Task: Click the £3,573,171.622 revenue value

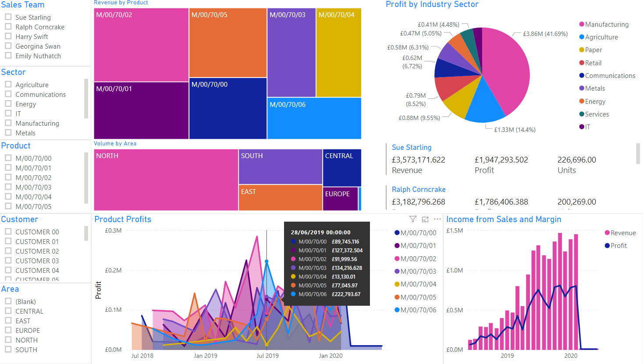Action: (x=419, y=160)
